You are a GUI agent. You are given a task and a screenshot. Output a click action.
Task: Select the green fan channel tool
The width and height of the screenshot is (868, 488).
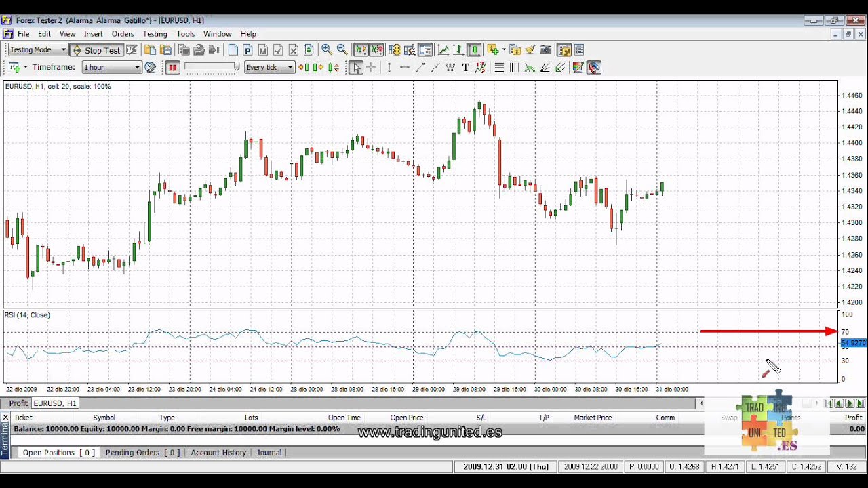point(560,67)
